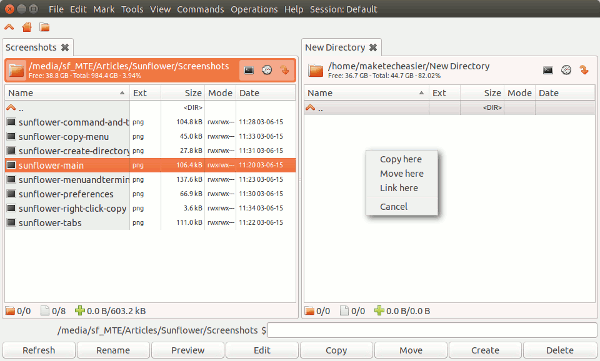Open the Commands menu
The width and height of the screenshot is (600, 361).
tap(201, 9)
